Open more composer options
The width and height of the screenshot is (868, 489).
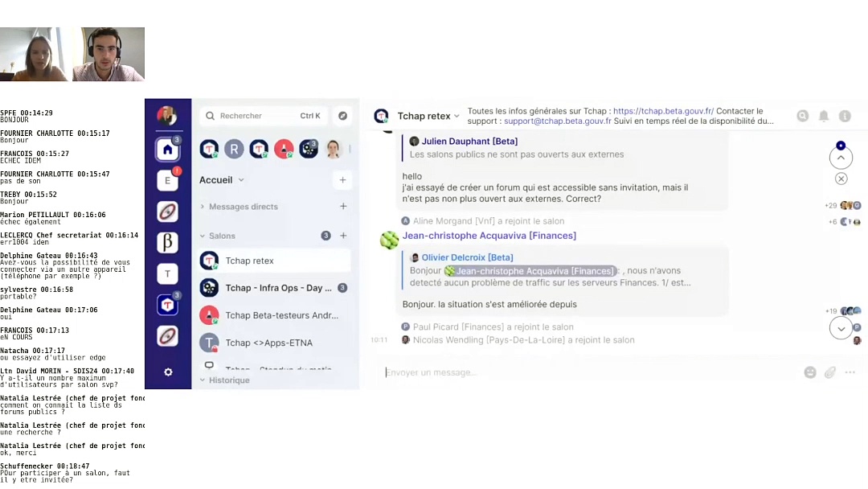click(x=850, y=372)
